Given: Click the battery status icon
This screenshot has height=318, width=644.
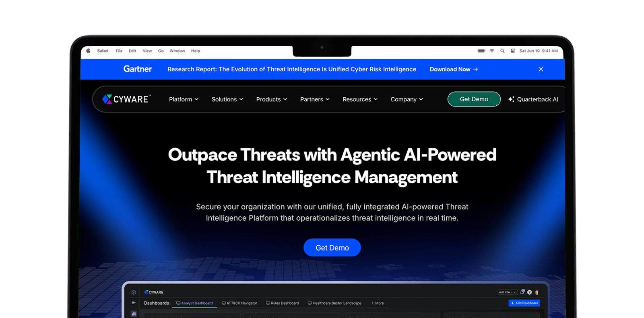Looking at the screenshot, I should click(481, 51).
